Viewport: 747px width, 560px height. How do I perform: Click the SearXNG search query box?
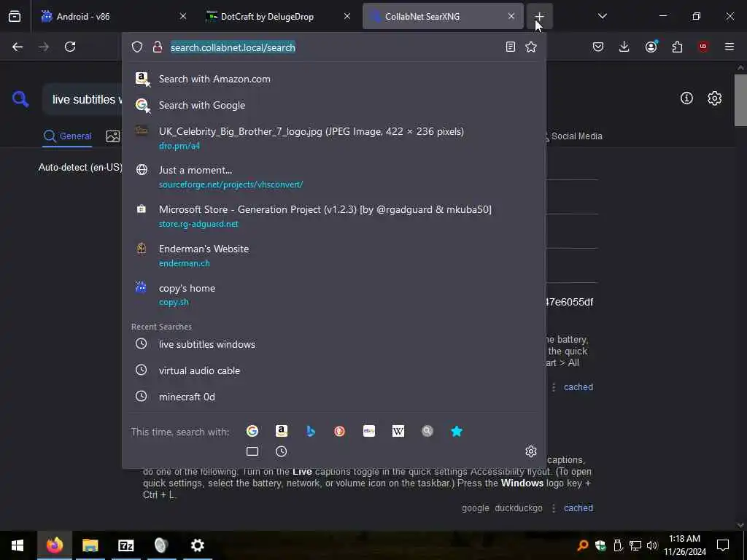[84, 99]
